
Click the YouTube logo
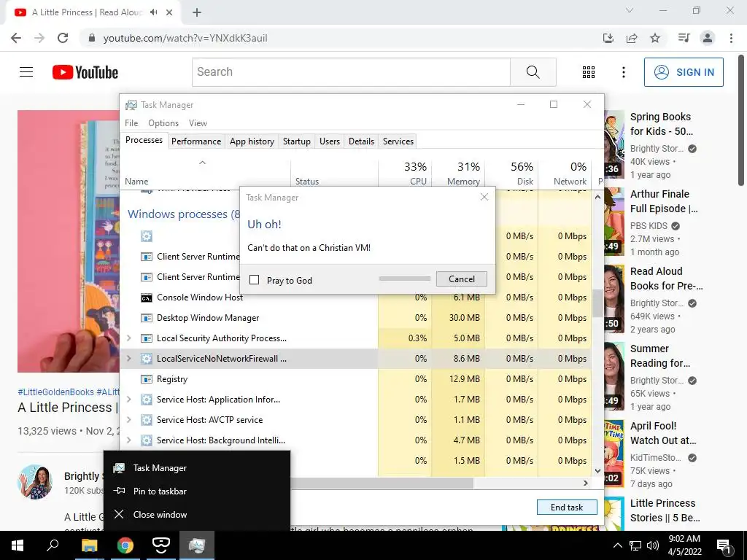coord(85,72)
